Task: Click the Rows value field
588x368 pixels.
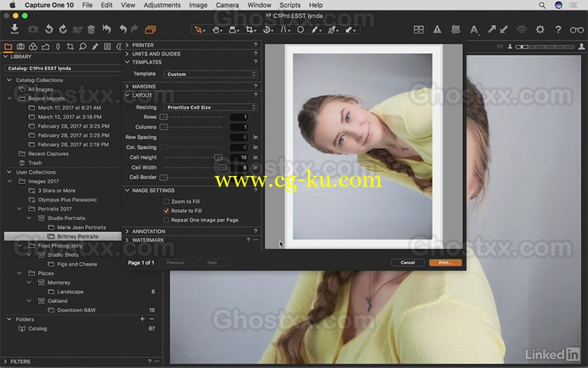Action: coord(239,117)
